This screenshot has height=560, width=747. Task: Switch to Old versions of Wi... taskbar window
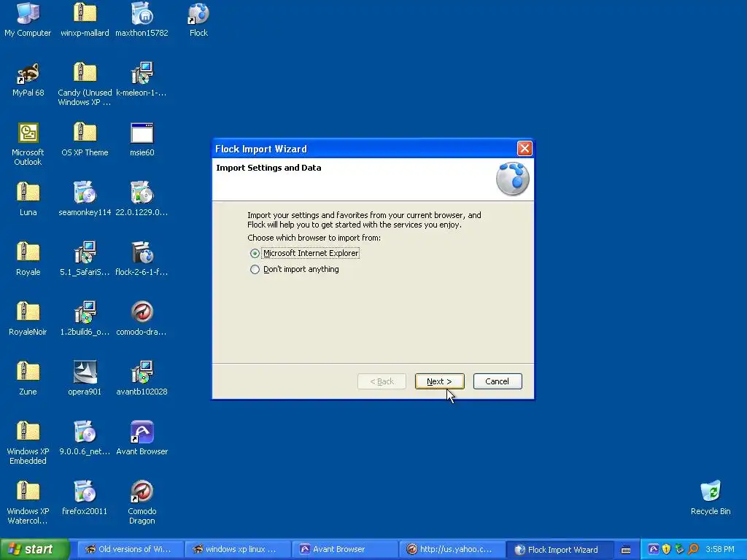point(130,550)
